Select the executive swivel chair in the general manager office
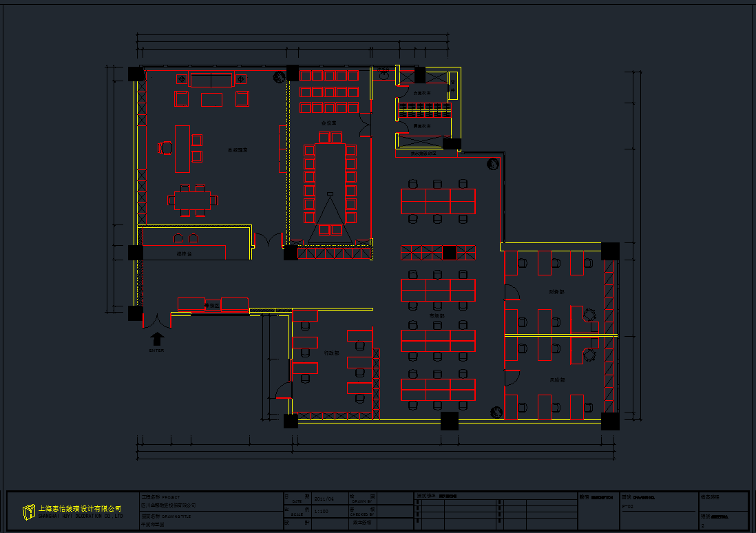This screenshot has height=533, width=756. (x=165, y=147)
